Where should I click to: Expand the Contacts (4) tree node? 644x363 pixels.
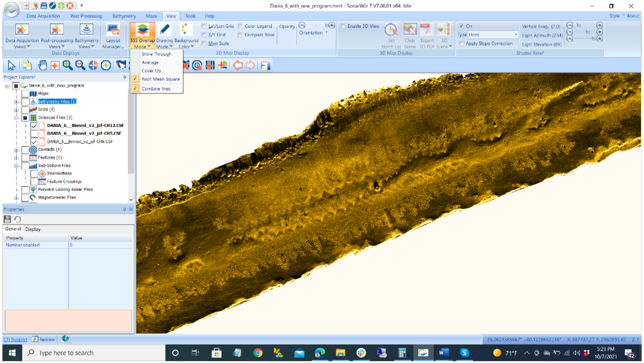tap(17, 149)
